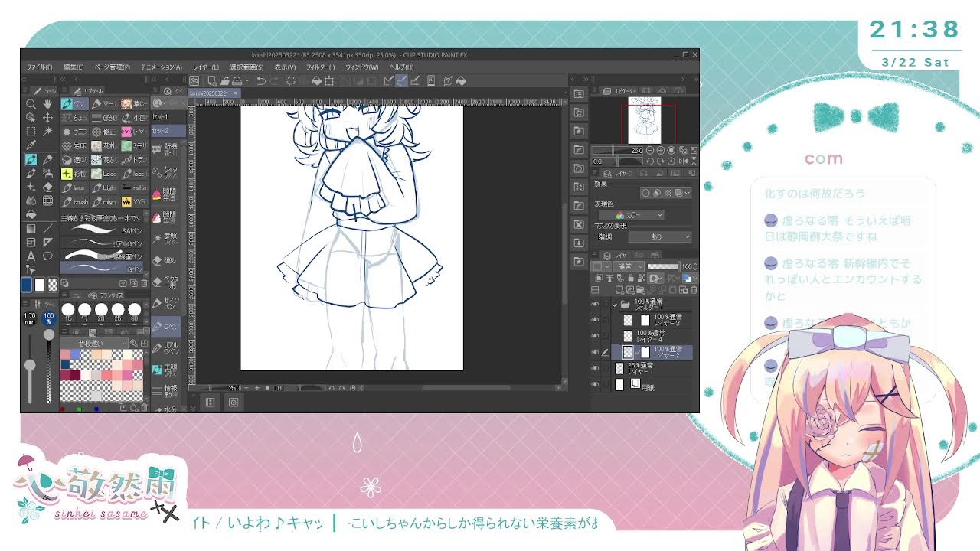980x551 pixels.
Task: Toggle visibility of 用紙 paper layer
Action: (x=595, y=384)
